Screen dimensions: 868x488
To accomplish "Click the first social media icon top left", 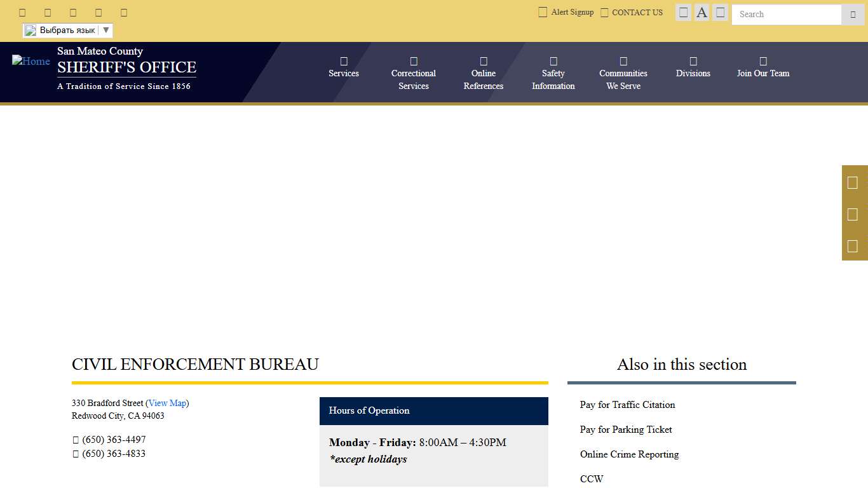I will pyautogui.click(x=22, y=11).
